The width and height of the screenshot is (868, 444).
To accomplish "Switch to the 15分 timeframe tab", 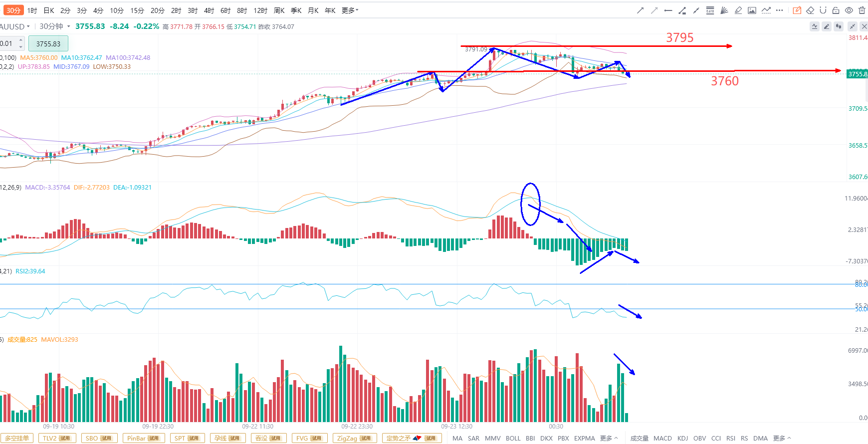I will click(x=137, y=10).
